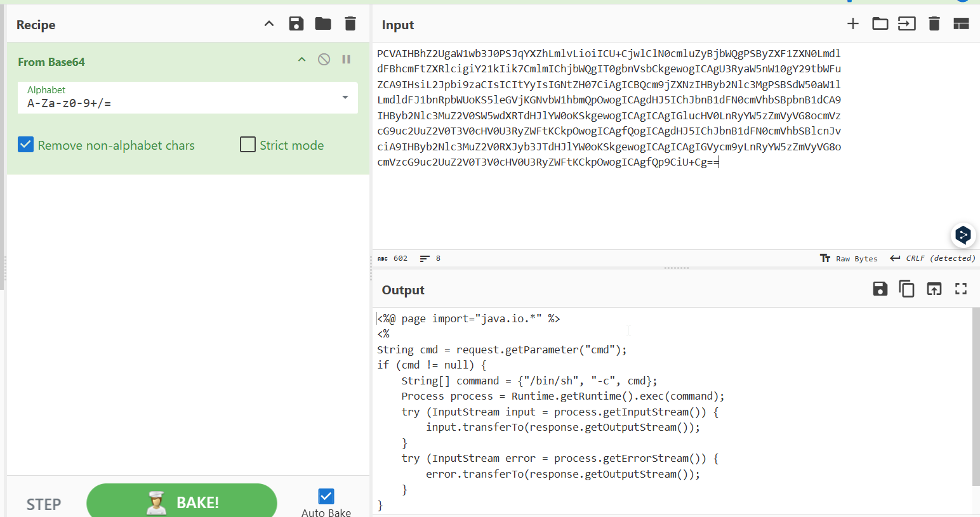Clear the input and output
Screen dimensions: 980x517
[934, 24]
